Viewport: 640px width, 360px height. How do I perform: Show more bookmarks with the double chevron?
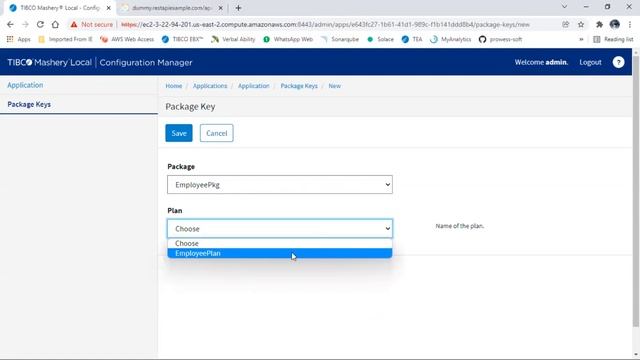[581, 39]
